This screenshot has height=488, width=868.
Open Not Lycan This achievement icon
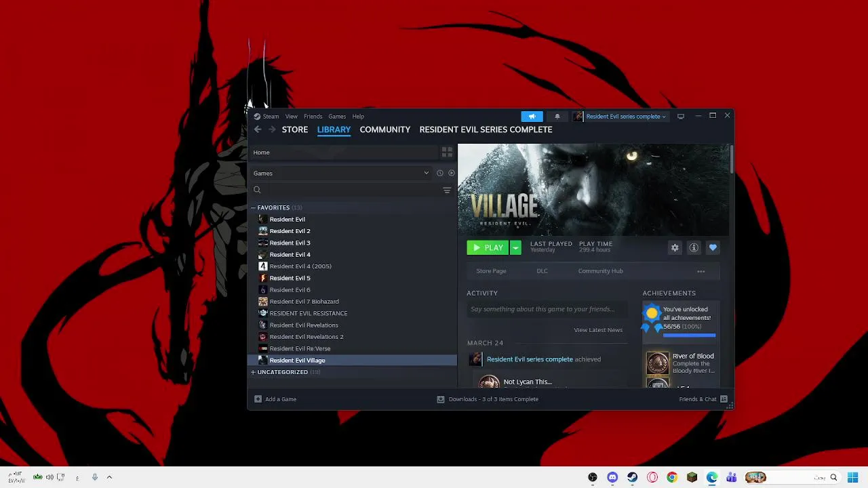point(489,382)
